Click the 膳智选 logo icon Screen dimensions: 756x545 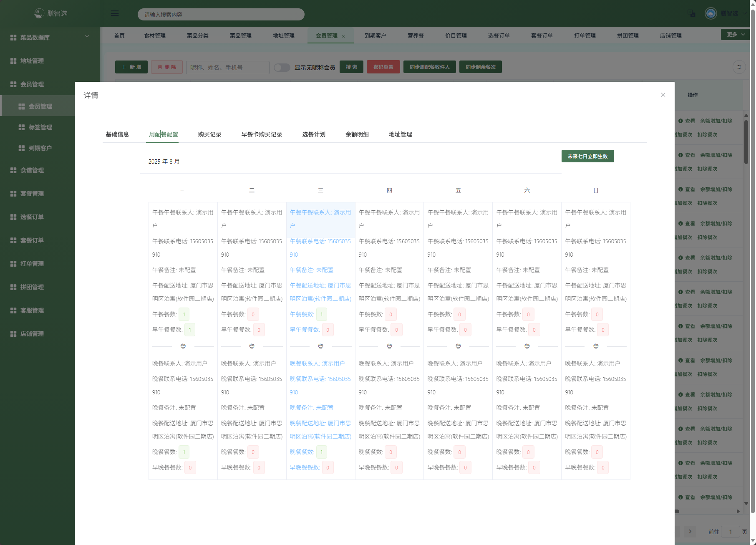point(39,13)
